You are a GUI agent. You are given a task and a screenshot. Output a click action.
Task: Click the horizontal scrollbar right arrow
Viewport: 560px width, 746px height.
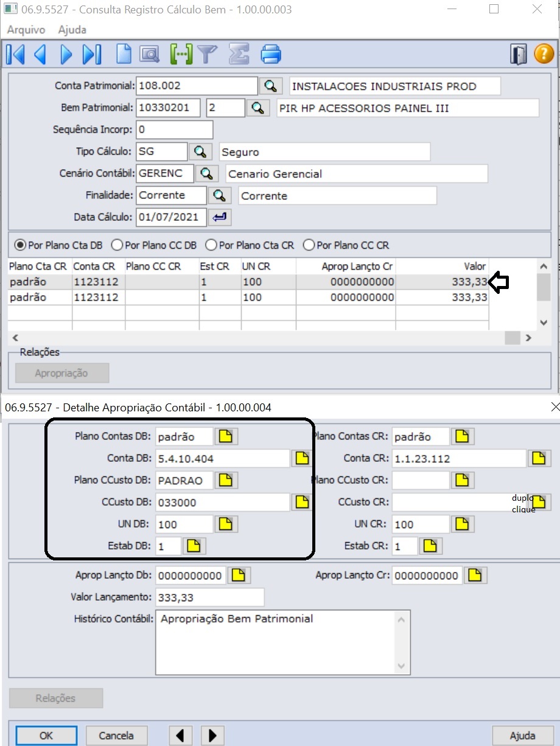[x=528, y=337]
